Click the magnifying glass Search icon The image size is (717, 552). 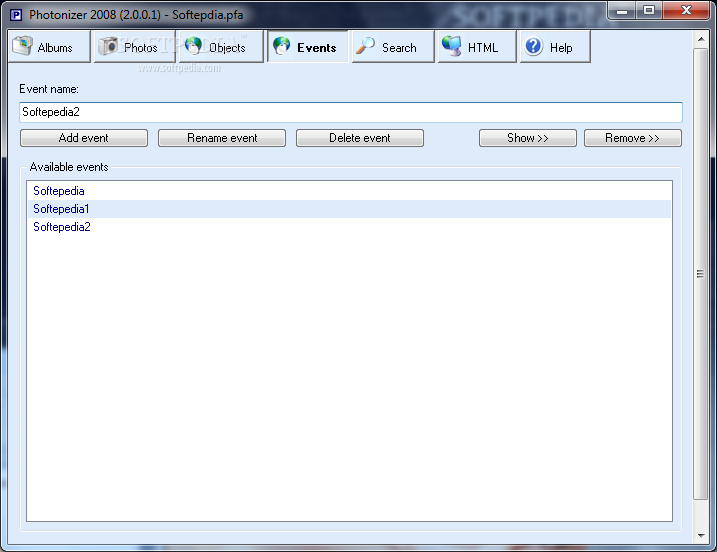click(365, 46)
